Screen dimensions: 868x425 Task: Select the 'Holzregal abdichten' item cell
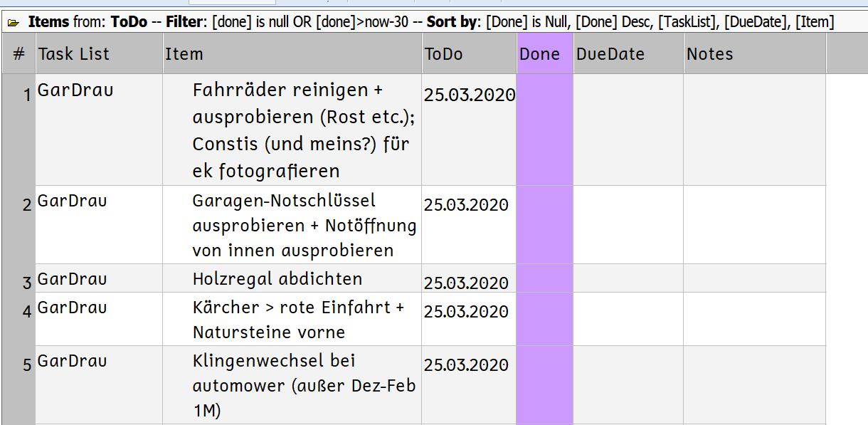coord(277,278)
